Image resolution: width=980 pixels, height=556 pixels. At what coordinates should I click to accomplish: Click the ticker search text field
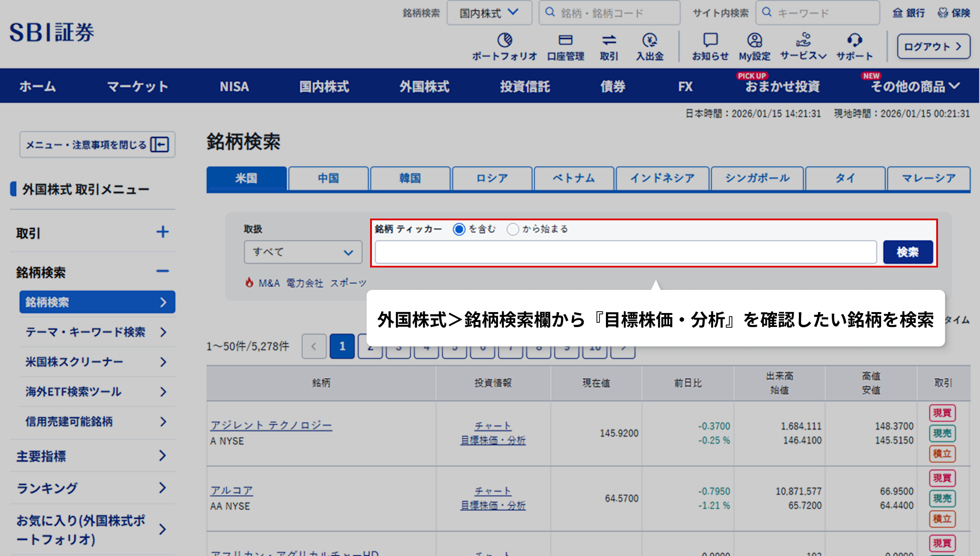point(626,252)
